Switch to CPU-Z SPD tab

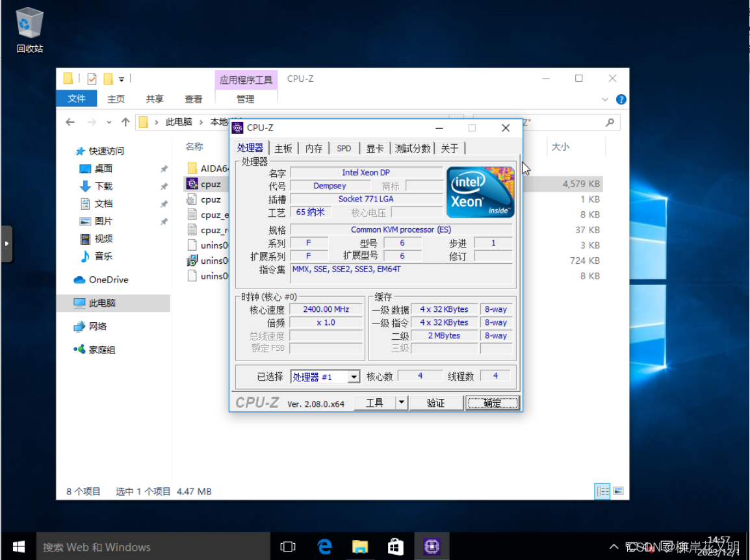(344, 148)
